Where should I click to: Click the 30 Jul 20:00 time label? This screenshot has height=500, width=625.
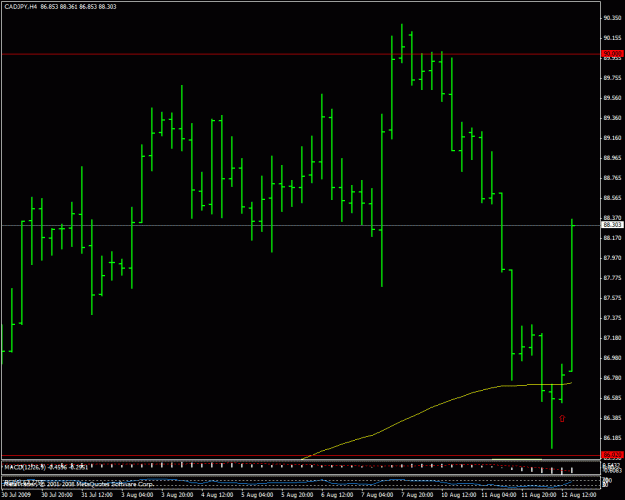coord(57,495)
